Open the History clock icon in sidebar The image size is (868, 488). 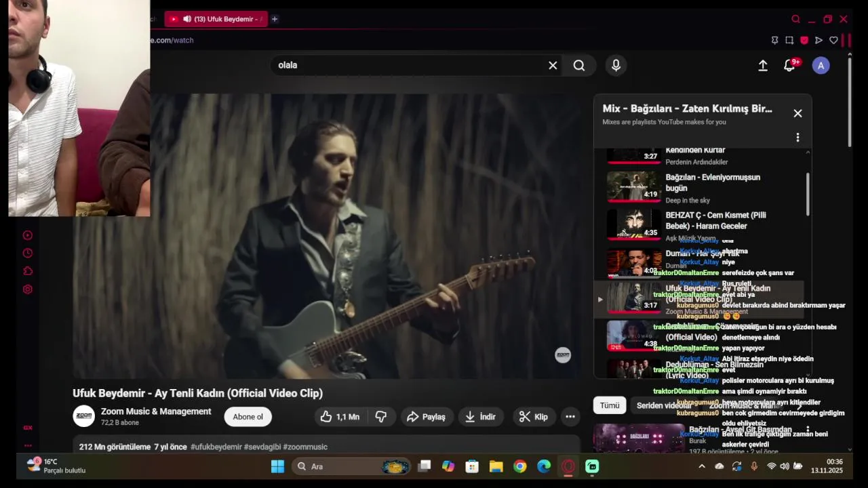point(28,253)
